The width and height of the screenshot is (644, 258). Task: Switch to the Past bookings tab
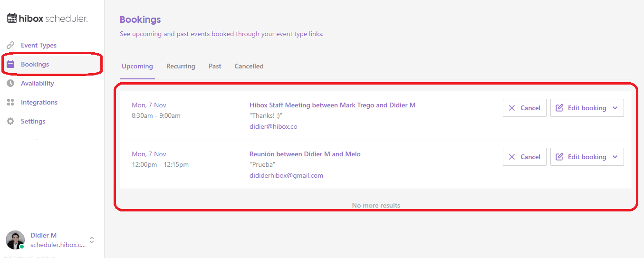215,66
